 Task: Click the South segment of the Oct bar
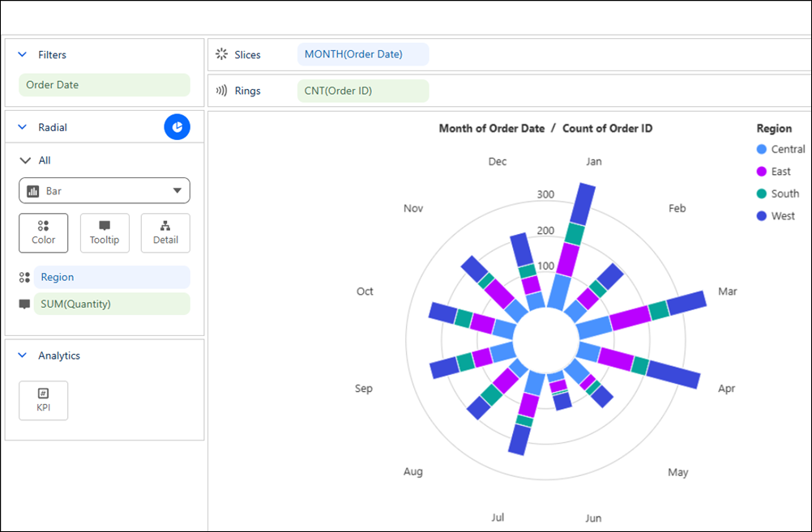[464, 317]
